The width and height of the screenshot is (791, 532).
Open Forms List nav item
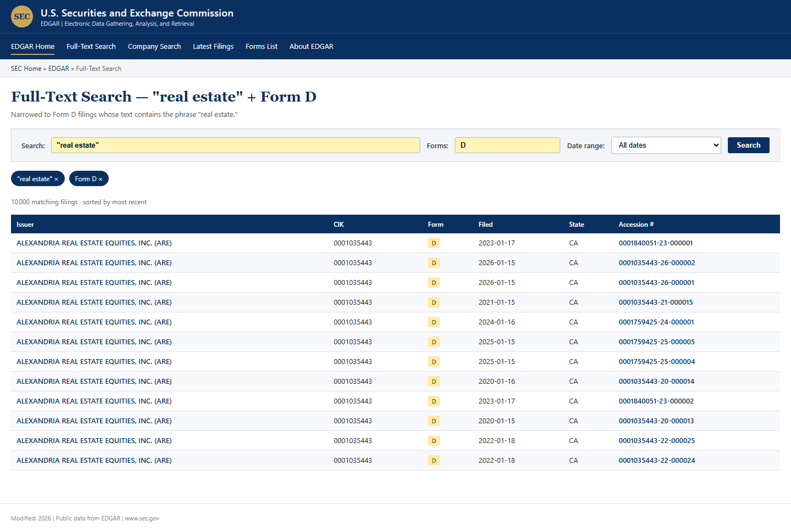(261, 47)
